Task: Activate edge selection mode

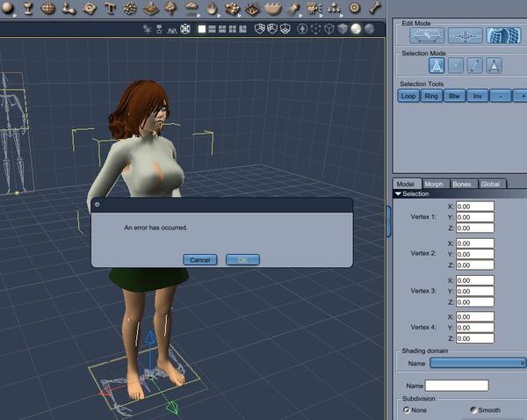Action: click(x=475, y=66)
